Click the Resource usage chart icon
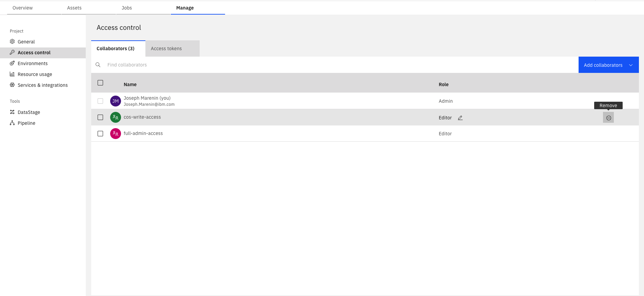 click(x=12, y=74)
